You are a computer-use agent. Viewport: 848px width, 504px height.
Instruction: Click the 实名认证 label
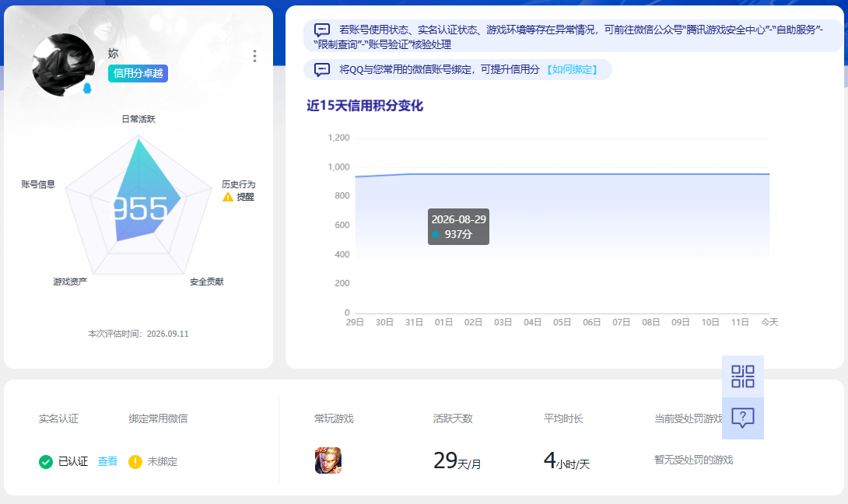point(59,418)
